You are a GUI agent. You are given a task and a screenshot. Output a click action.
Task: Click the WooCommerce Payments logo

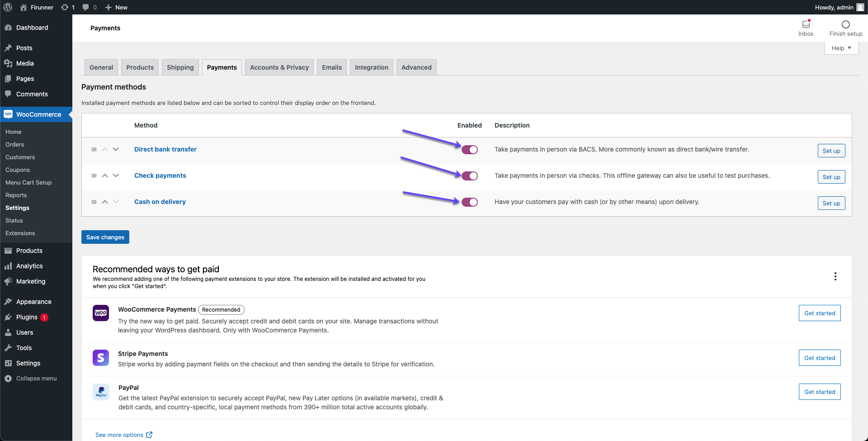point(101,313)
